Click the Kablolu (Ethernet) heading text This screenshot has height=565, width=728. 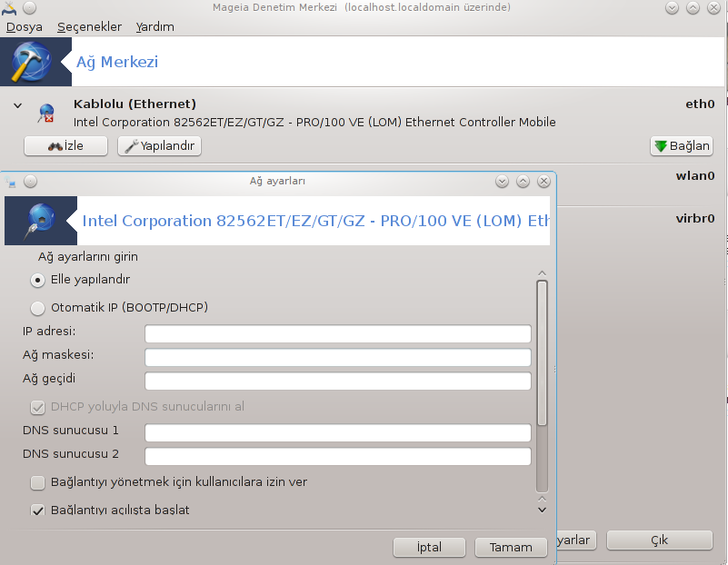(x=135, y=104)
